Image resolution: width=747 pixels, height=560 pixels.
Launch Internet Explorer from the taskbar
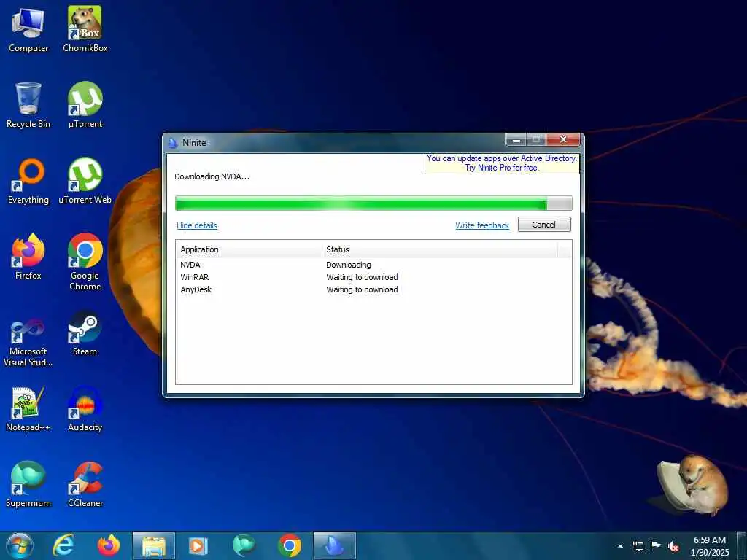63,545
